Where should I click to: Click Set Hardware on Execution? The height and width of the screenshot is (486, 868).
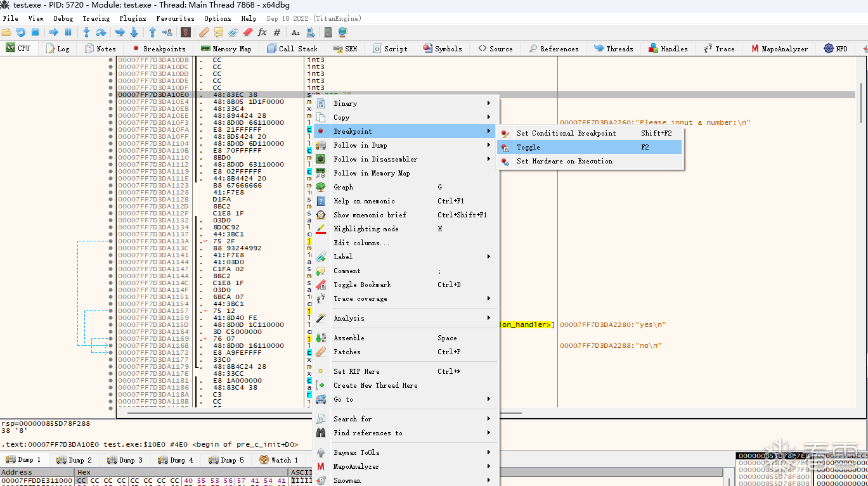[x=564, y=161]
